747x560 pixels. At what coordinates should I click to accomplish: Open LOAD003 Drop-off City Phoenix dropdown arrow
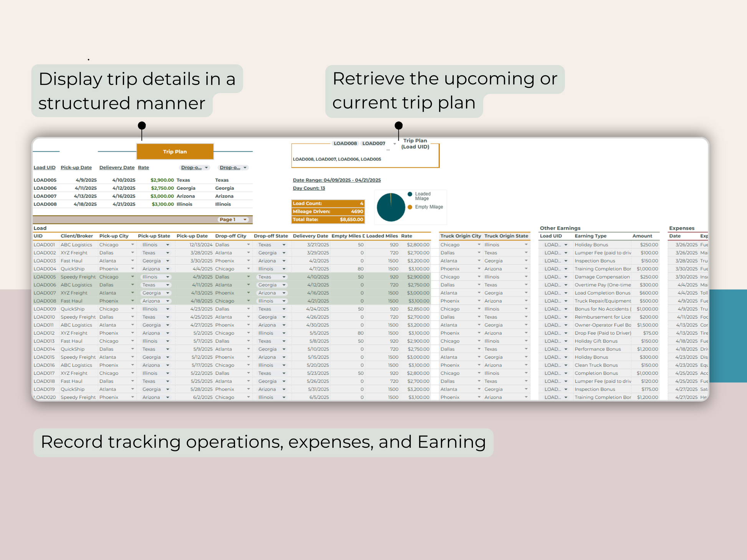tap(248, 261)
